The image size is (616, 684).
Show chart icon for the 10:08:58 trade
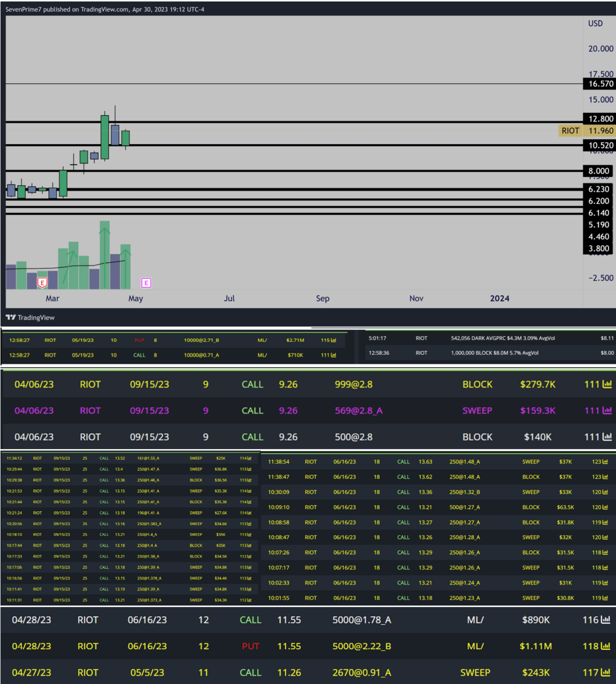pyautogui.click(x=605, y=522)
